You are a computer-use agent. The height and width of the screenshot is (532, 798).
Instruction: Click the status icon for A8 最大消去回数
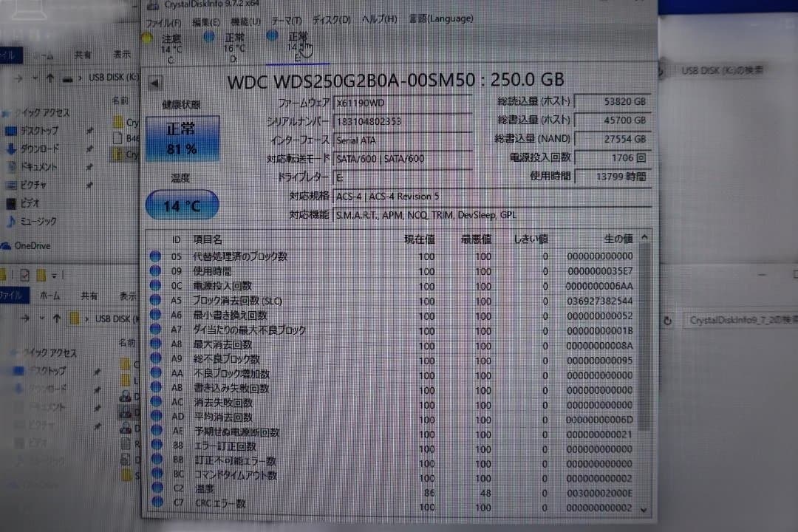tap(156, 344)
